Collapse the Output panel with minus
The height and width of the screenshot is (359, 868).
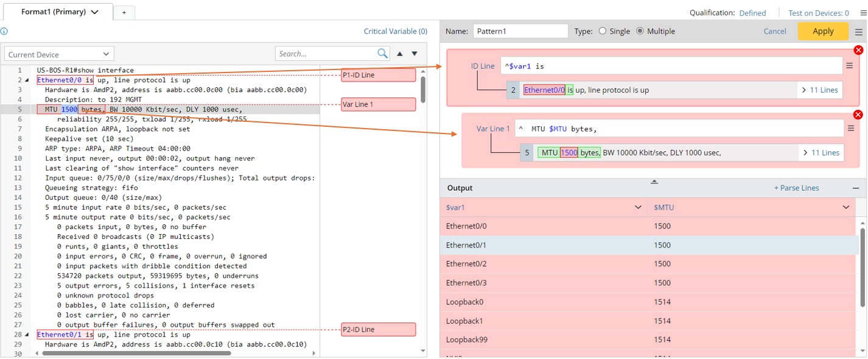click(856, 188)
